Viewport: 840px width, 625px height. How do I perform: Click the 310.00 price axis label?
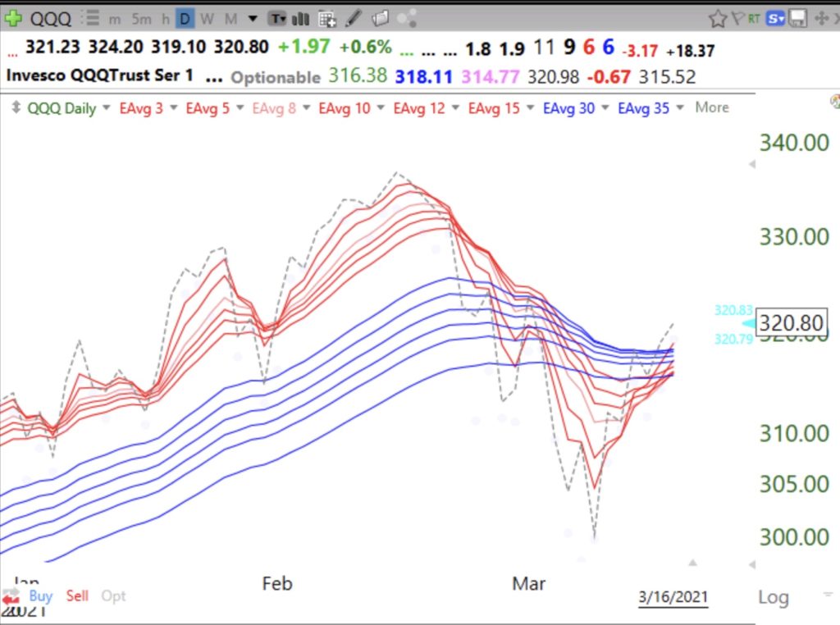[x=794, y=433]
